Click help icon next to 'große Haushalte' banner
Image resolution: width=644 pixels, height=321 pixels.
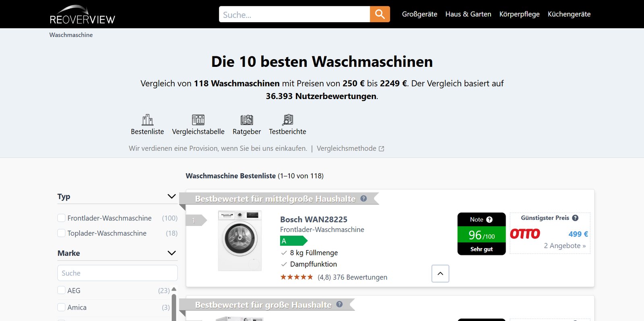click(x=339, y=304)
